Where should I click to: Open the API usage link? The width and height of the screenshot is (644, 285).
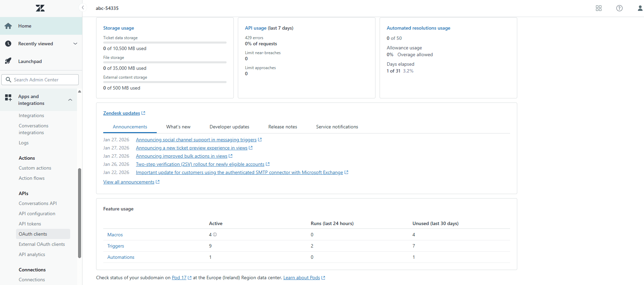click(256, 28)
